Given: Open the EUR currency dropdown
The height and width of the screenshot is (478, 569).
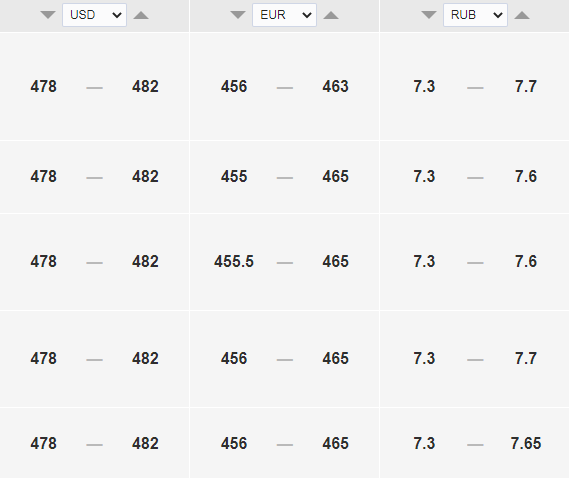Looking at the screenshot, I should point(284,15).
